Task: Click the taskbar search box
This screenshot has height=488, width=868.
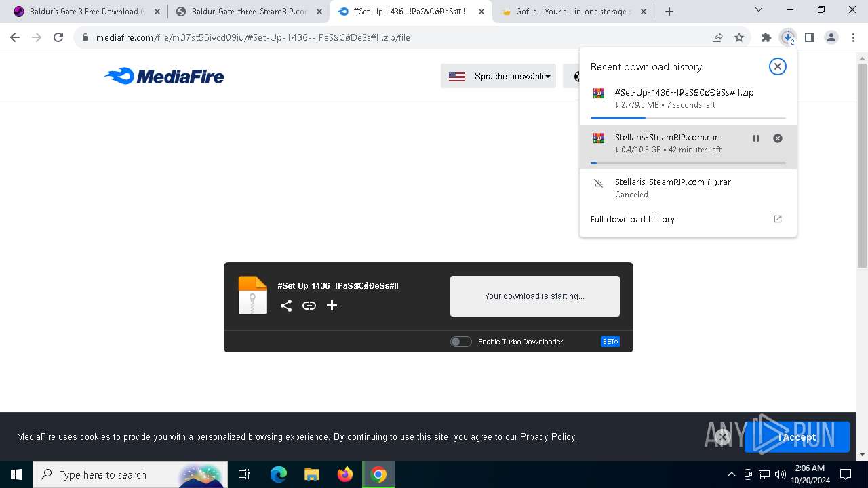Action: pyautogui.click(x=129, y=474)
